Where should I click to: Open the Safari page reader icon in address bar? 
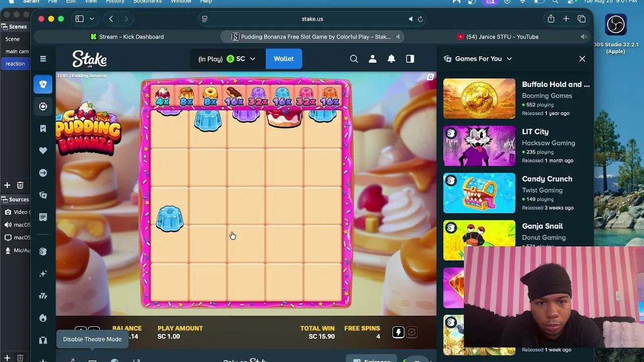[x=204, y=19]
